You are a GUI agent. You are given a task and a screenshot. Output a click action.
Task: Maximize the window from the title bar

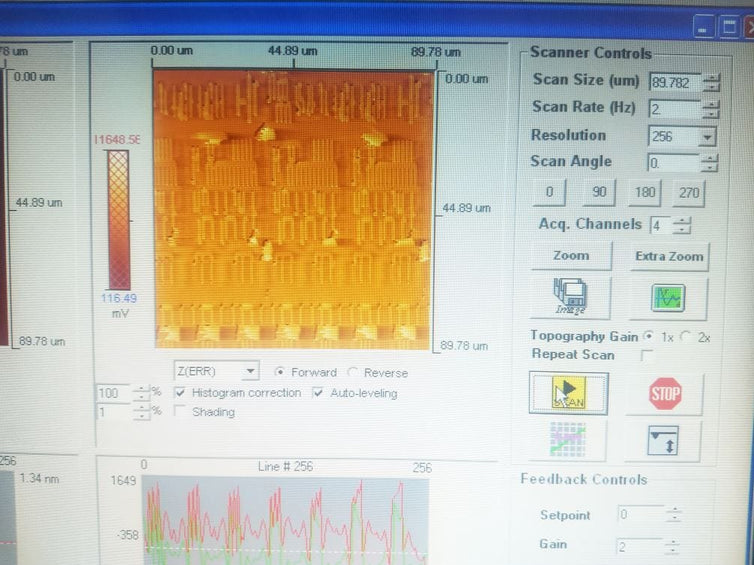pos(729,28)
